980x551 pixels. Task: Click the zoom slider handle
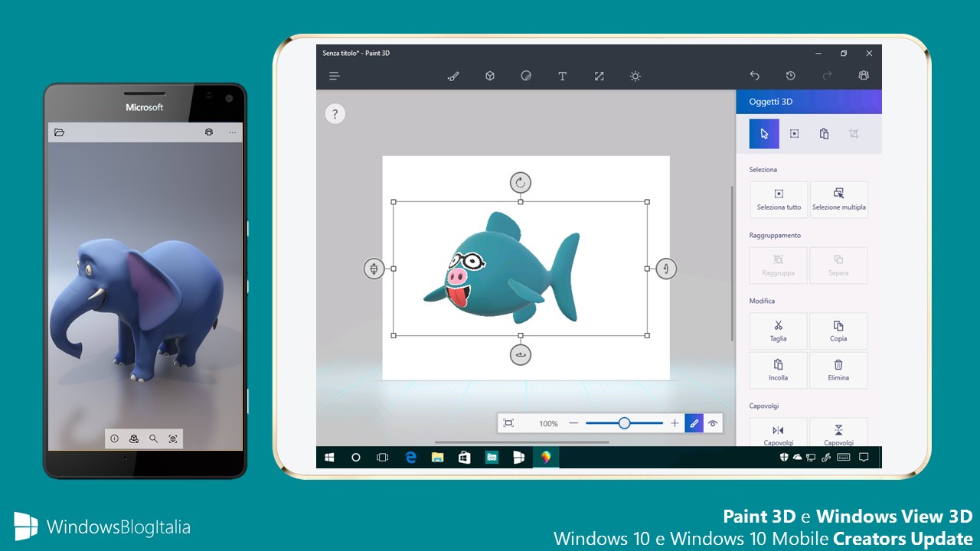click(x=625, y=423)
